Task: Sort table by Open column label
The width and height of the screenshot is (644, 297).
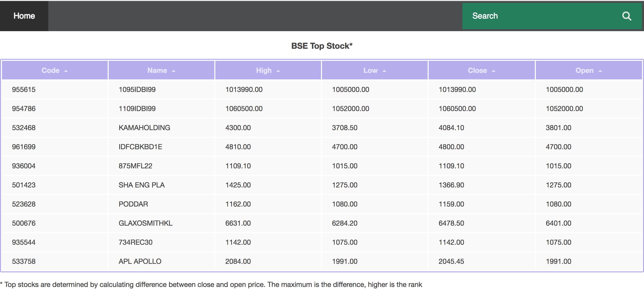Action: point(585,70)
